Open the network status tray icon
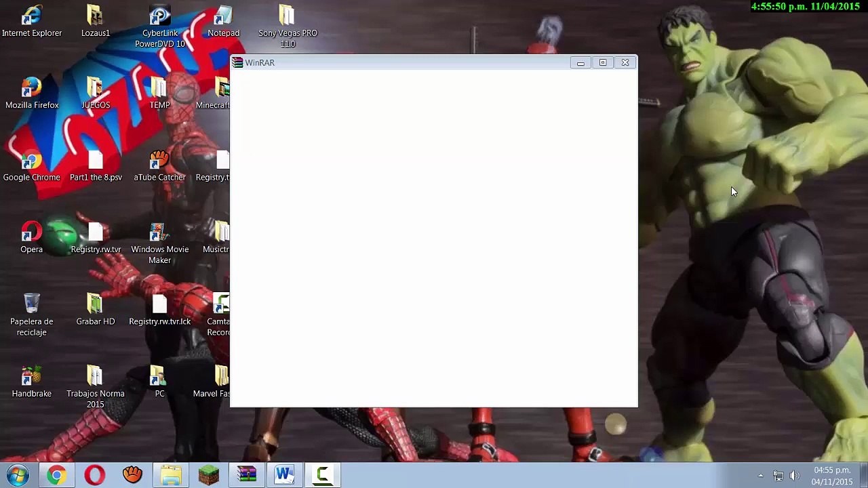This screenshot has width=868, height=488. pos(778,476)
